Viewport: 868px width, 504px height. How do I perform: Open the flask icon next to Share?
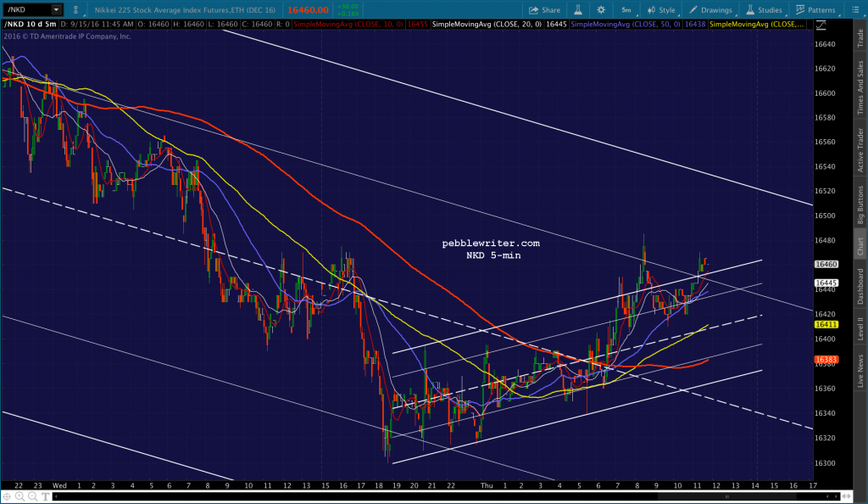pyautogui.click(x=578, y=10)
